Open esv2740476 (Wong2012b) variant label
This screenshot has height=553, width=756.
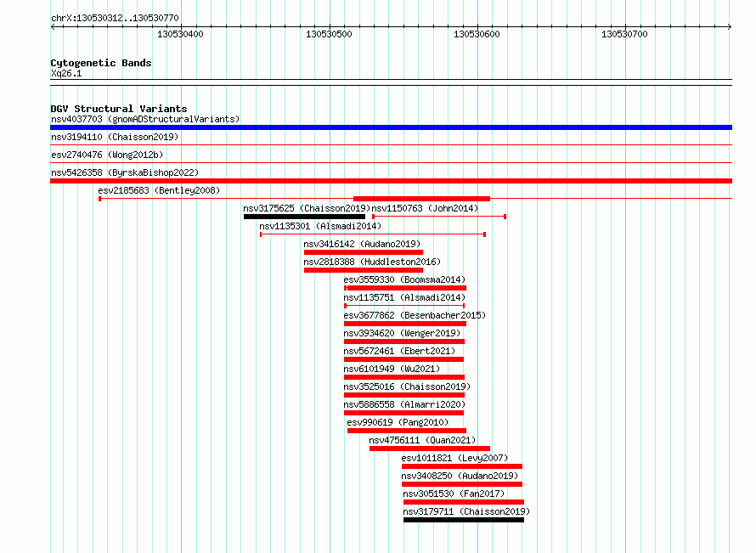(107, 155)
